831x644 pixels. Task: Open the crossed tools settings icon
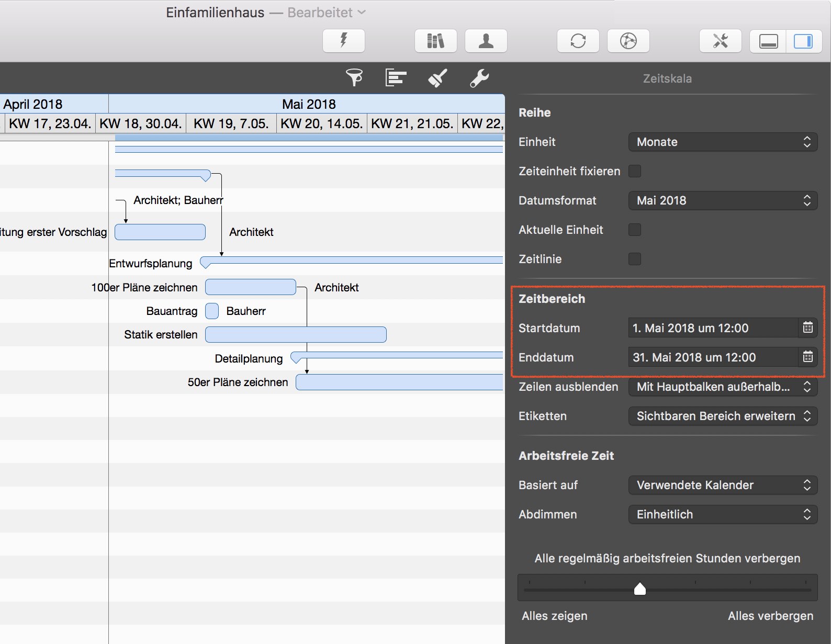tap(720, 41)
